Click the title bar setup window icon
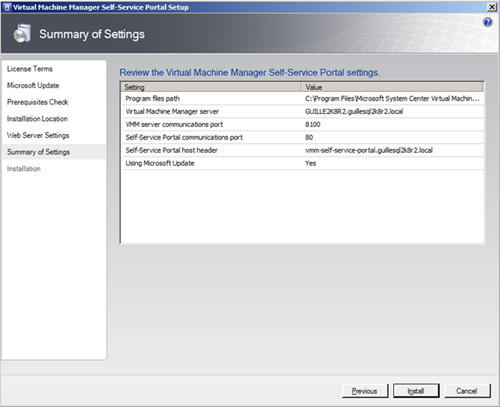The width and height of the screenshot is (500, 407). coord(7,7)
